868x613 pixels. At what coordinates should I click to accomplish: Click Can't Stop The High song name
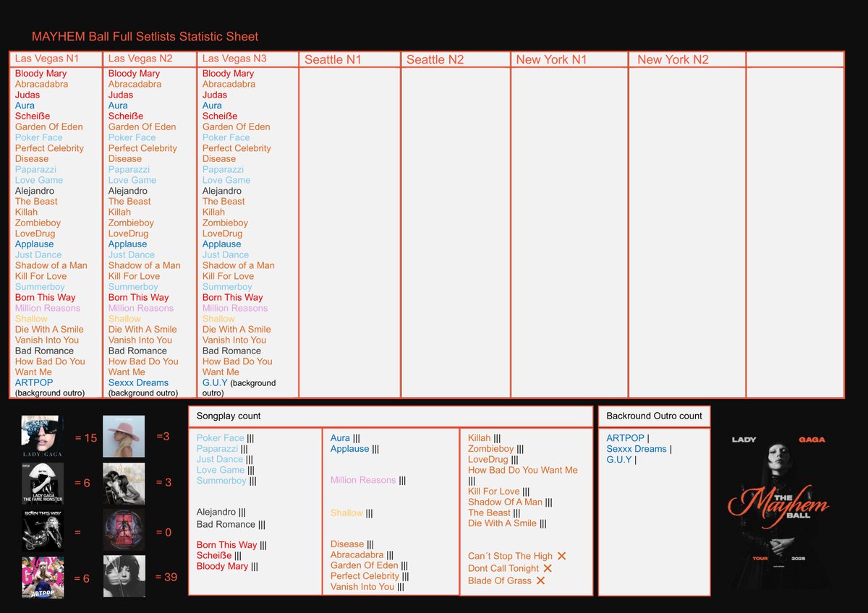pos(510,556)
